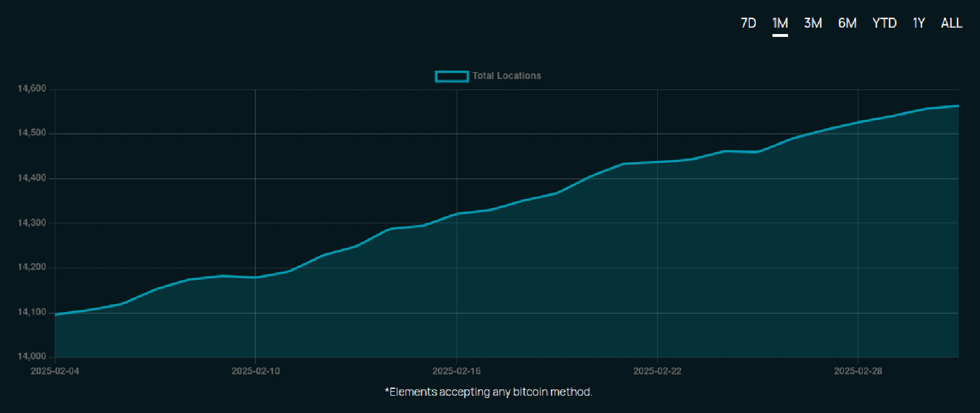The height and width of the screenshot is (413, 980).
Task: Show the 6M chart range
Action: (x=847, y=23)
